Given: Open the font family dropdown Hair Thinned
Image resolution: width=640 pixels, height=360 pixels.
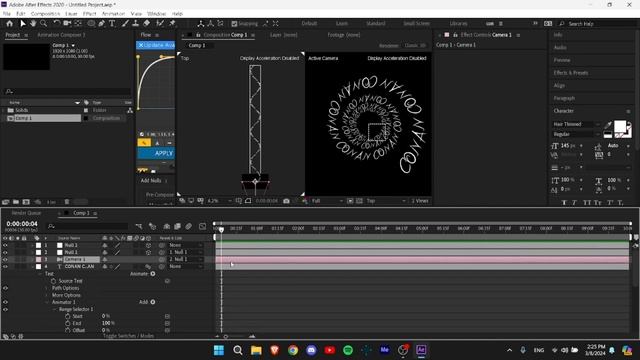Looking at the screenshot, I should 576,124.
